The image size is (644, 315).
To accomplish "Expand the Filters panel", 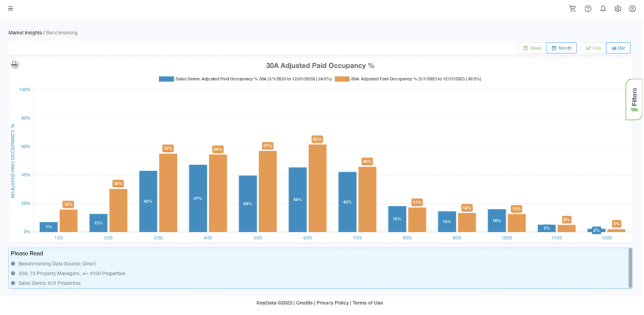I will (633, 99).
